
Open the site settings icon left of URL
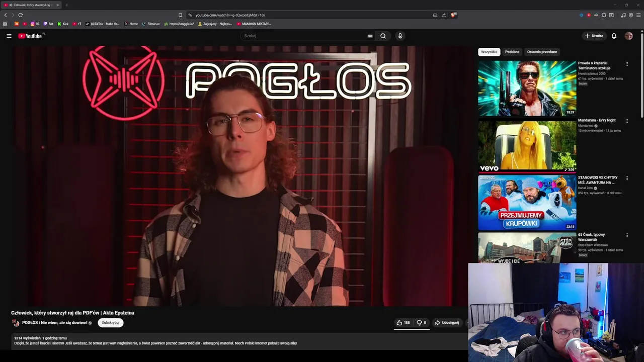click(x=190, y=15)
